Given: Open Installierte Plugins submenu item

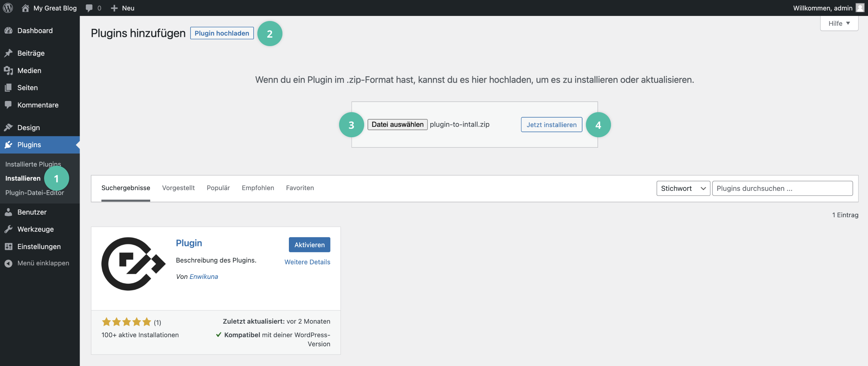Looking at the screenshot, I should 33,164.
